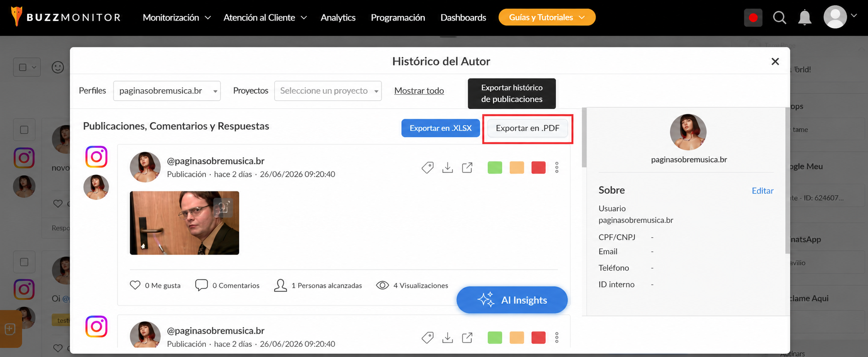This screenshot has width=868, height=357.
Task: Click person icon for Personas alcanzadas
Action: click(x=280, y=285)
